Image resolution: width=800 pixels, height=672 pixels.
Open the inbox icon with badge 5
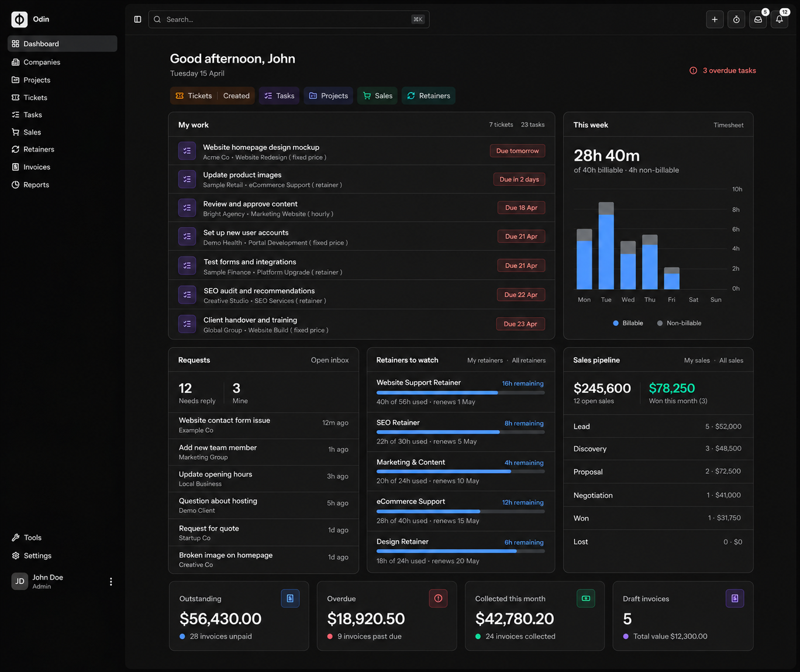(x=758, y=19)
